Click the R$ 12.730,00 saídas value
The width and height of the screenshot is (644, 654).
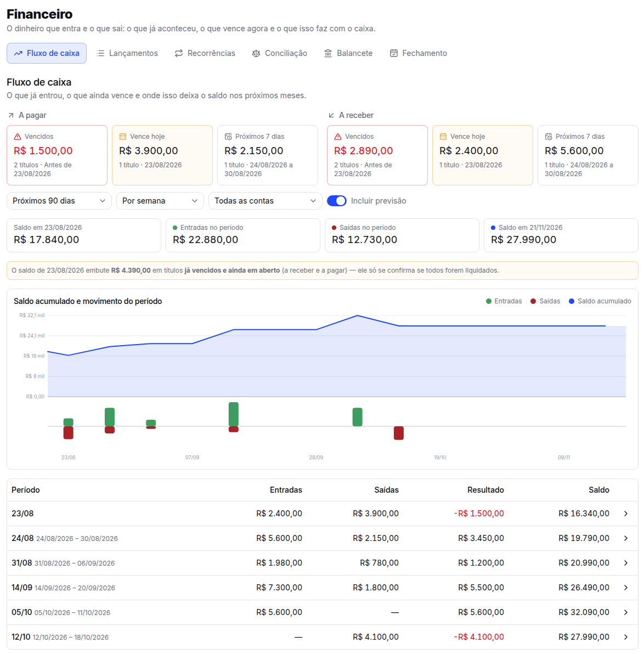click(365, 240)
